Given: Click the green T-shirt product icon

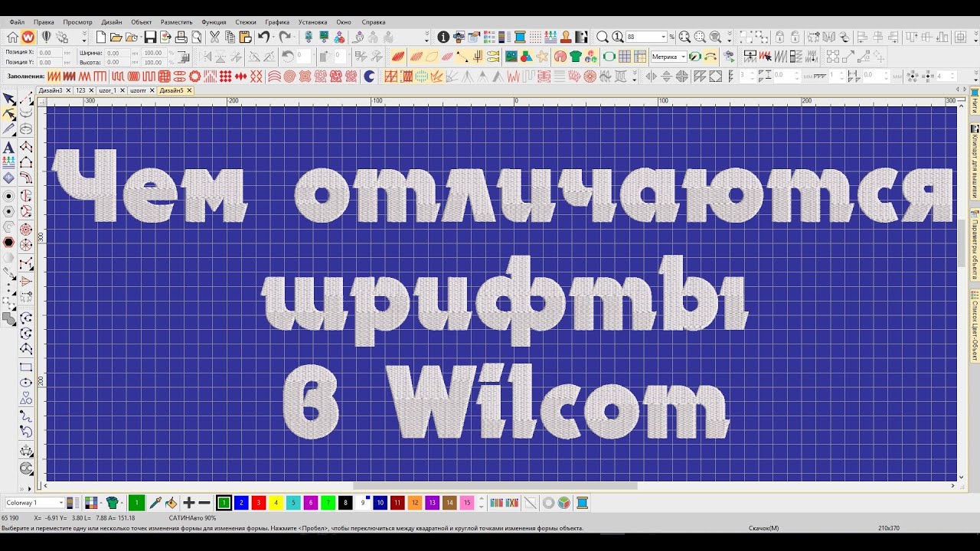Looking at the screenshot, I should 575,57.
